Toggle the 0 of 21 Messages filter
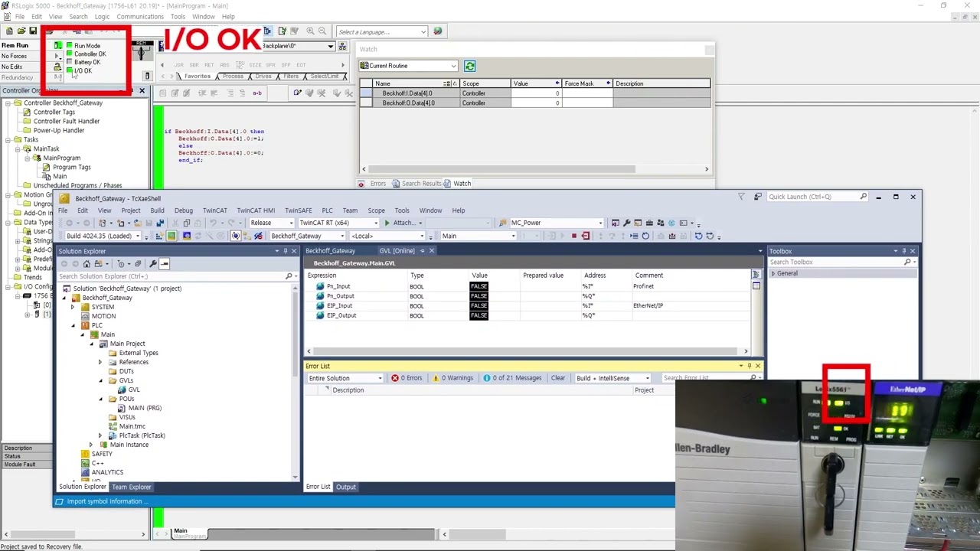The height and width of the screenshot is (551, 980). 512,378
